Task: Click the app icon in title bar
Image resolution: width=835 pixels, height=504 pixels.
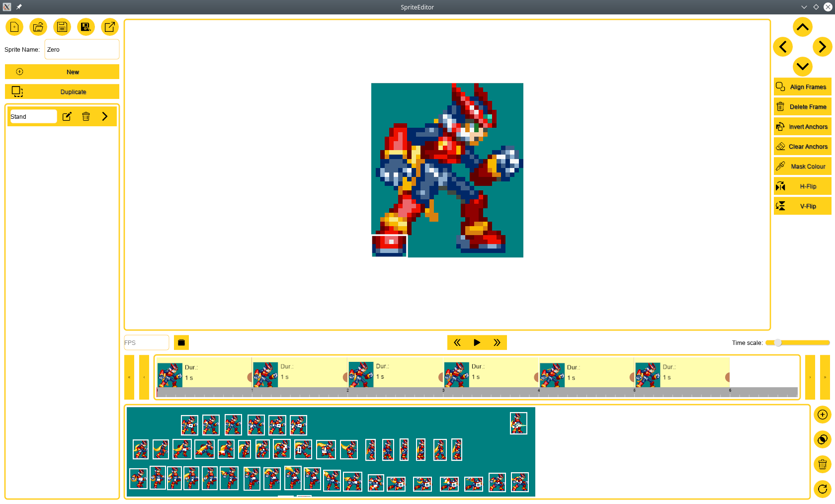Action: pos(7,7)
